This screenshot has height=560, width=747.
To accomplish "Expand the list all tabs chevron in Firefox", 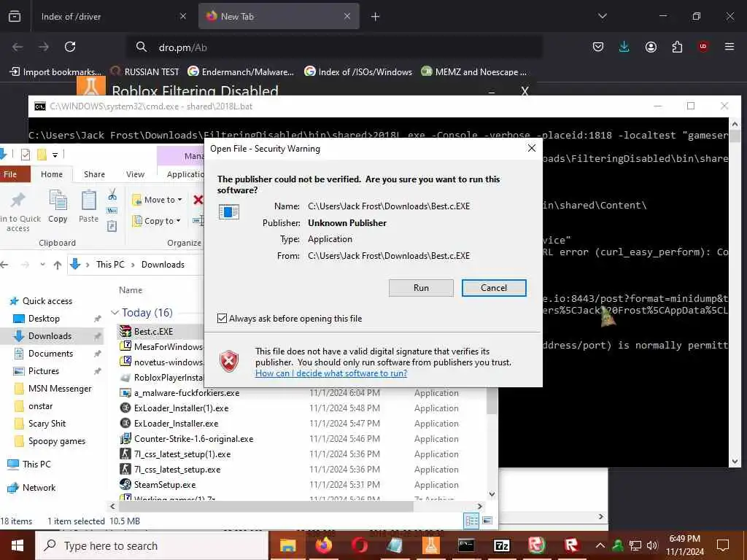I will [x=602, y=16].
